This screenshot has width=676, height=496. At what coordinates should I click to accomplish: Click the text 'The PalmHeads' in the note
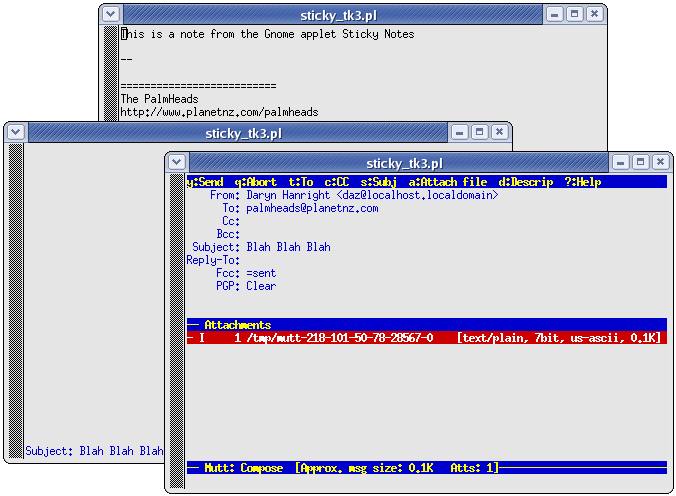(159, 99)
